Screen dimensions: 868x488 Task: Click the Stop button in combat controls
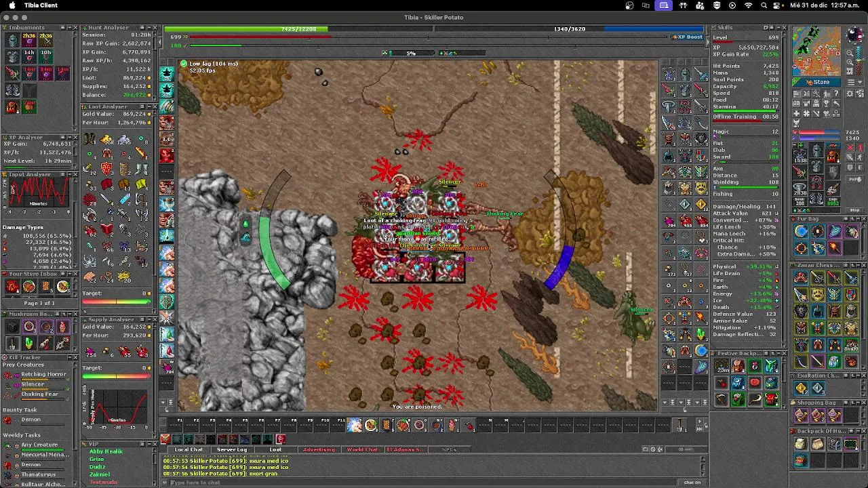pyautogui.click(x=854, y=210)
